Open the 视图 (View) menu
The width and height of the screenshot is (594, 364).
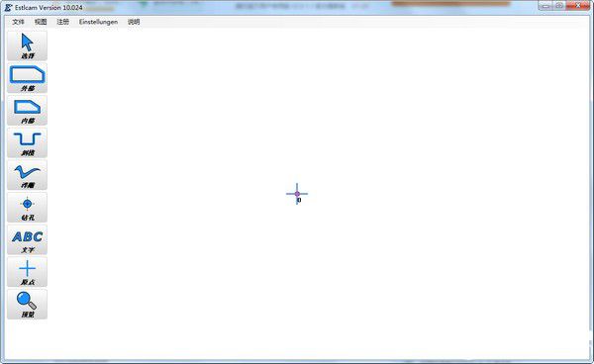(41, 22)
